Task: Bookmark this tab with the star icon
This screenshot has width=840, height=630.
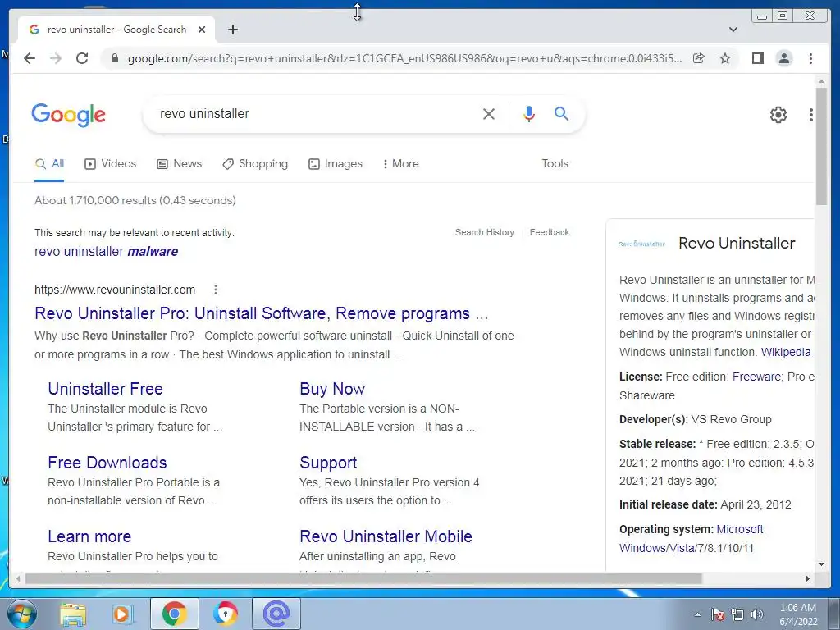Action: [x=725, y=58]
